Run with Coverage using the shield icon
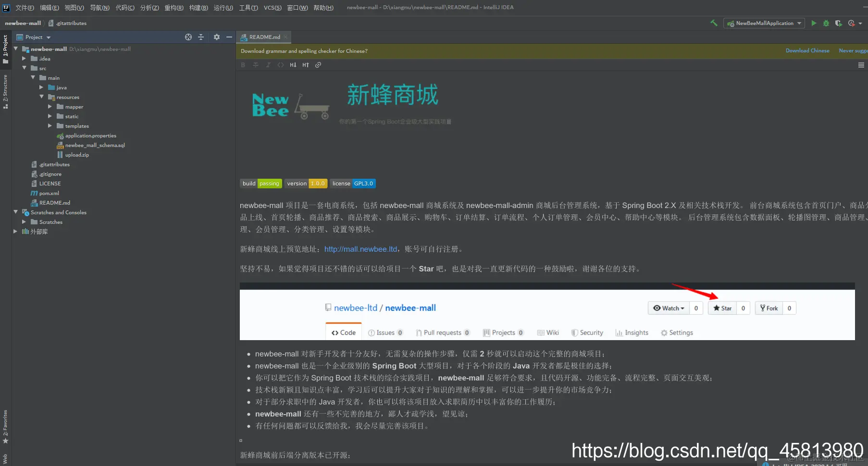Image resolution: width=868 pixels, height=466 pixels. (x=838, y=23)
